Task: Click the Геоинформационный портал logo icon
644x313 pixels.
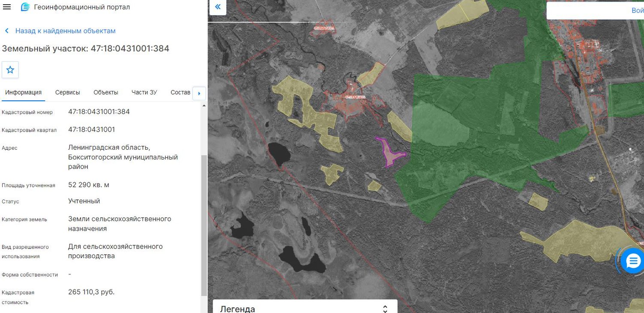Action: tap(25, 7)
